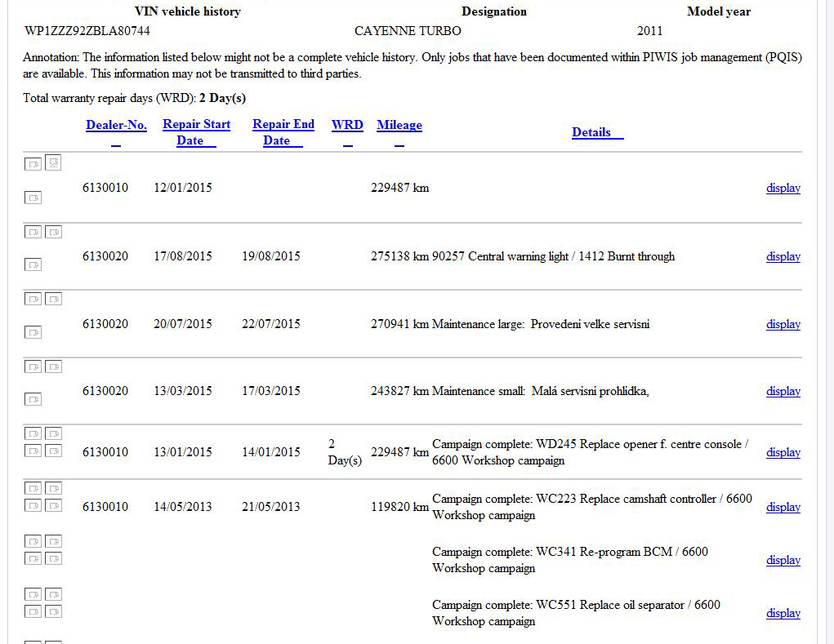834x644 pixels.
Task: Sort records by the Mileage header
Action: pyautogui.click(x=399, y=126)
